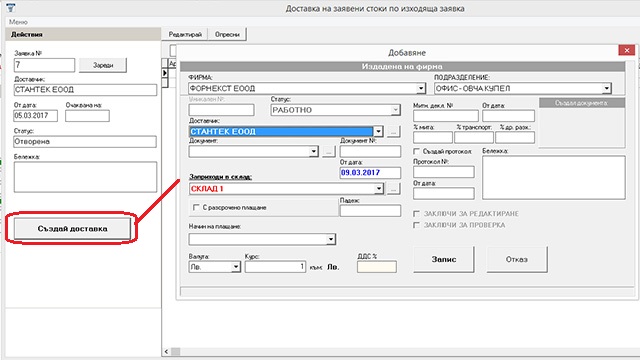Click the Опресни button
This screenshot has height=360, width=640.
click(227, 35)
